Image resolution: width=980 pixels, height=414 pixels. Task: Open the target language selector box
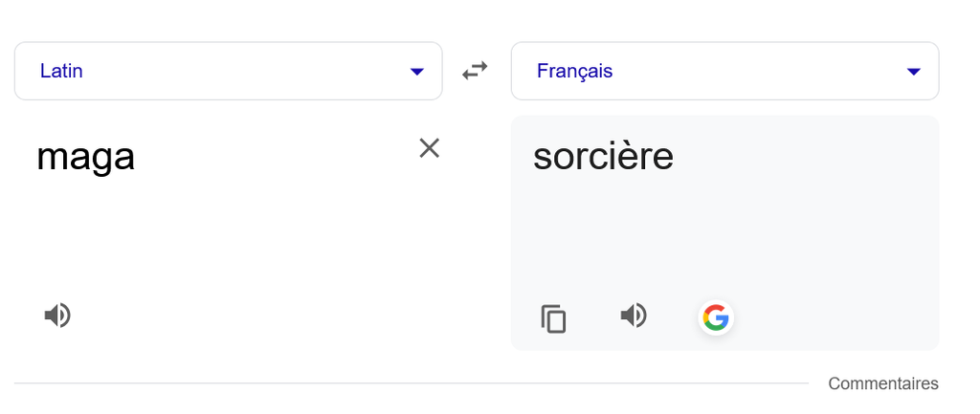click(725, 71)
